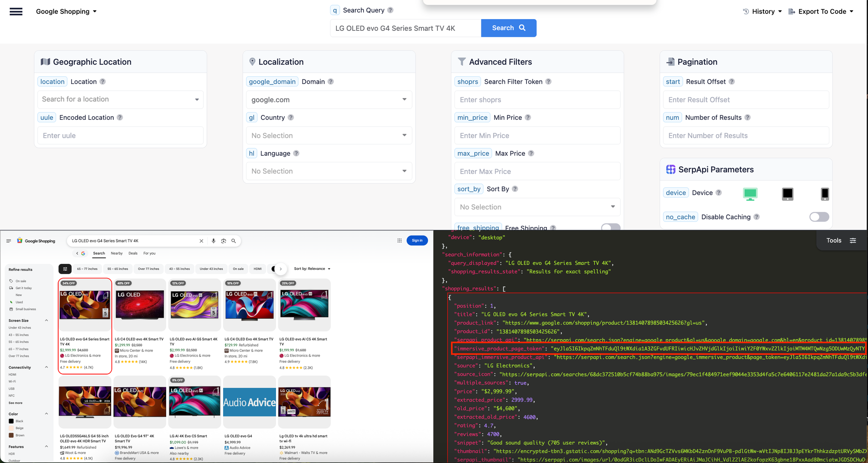Screen dimensions: 868x463
Task: Click See more under Connectivity filters
Action: tap(16, 403)
